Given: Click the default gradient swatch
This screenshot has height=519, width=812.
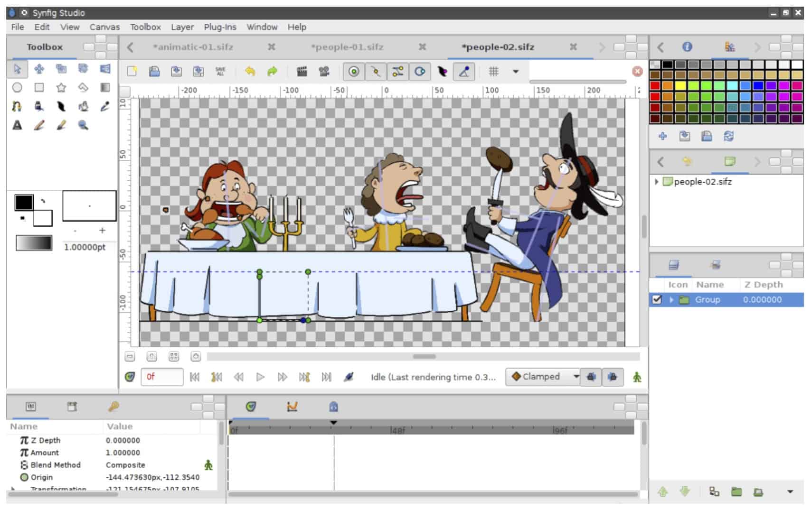Looking at the screenshot, I should click(x=34, y=243).
